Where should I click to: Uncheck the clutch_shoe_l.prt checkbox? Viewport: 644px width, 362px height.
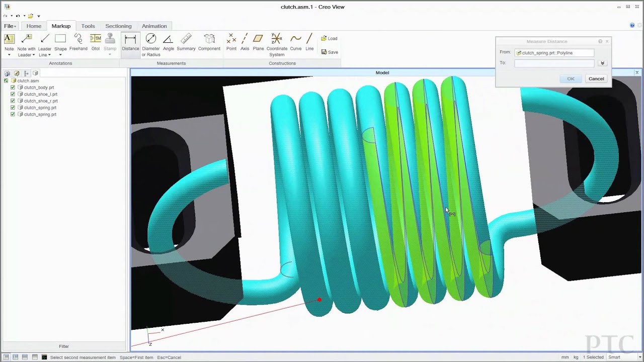tap(13, 94)
